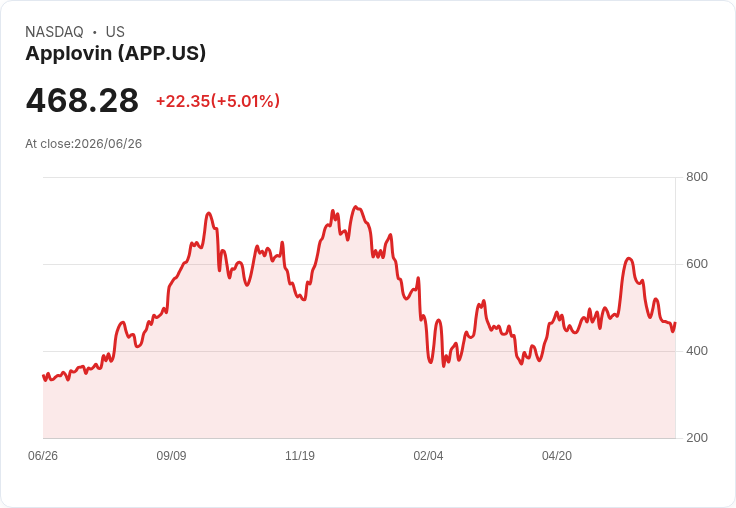
Task: Click the US market label
Action: pos(115,32)
